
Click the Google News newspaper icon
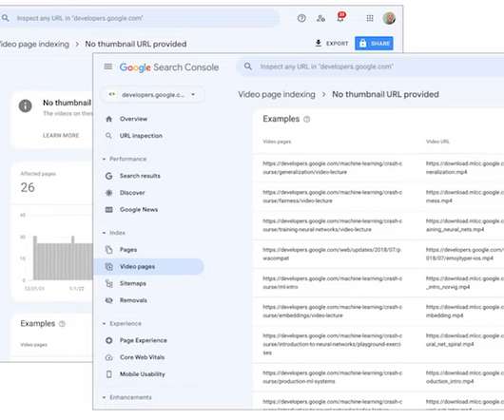[109, 210]
